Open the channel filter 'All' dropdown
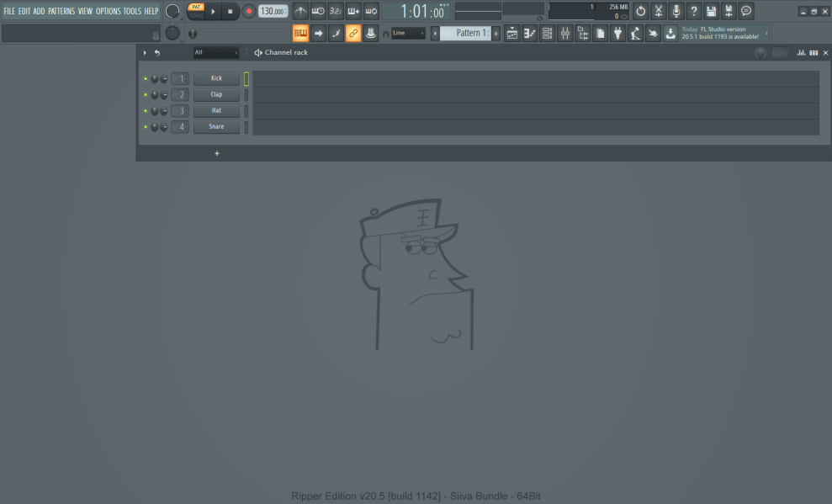The image size is (832, 504). coord(215,52)
